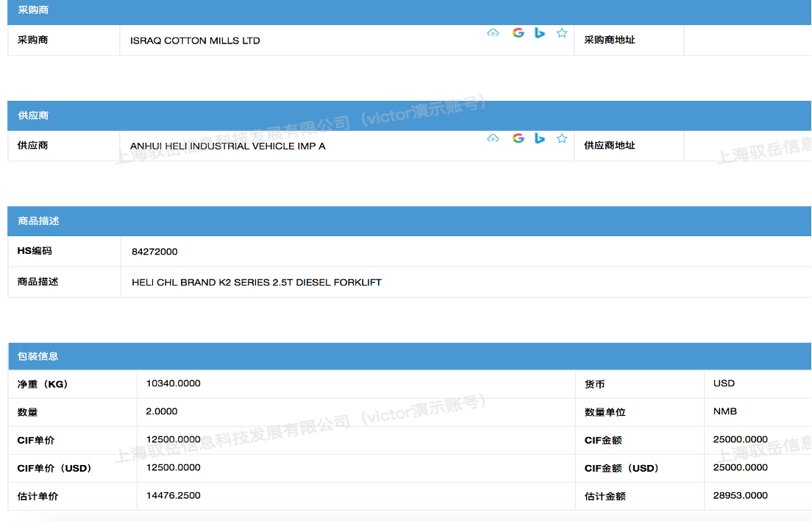
Task: Click the HS编码 label
Action: click(35, 251)
